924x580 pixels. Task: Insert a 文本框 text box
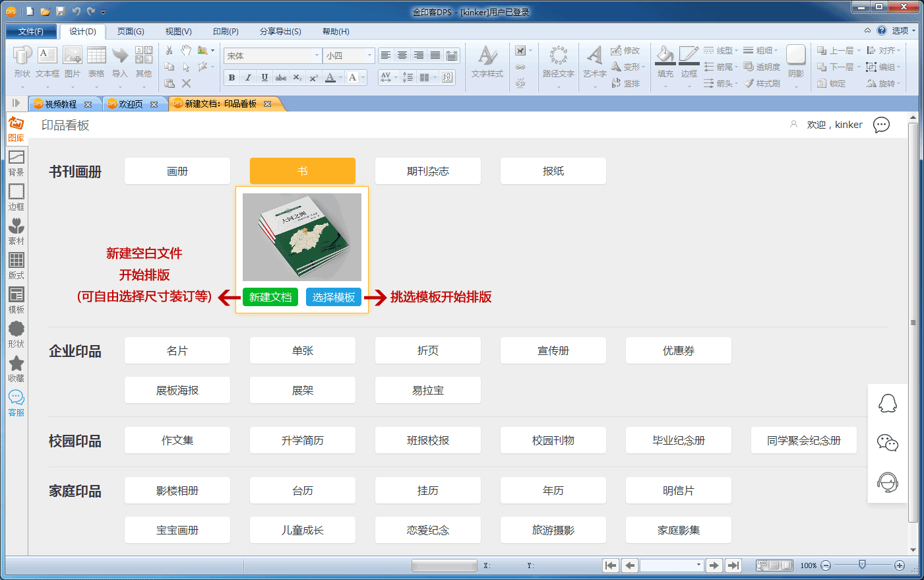coord(47,63)
